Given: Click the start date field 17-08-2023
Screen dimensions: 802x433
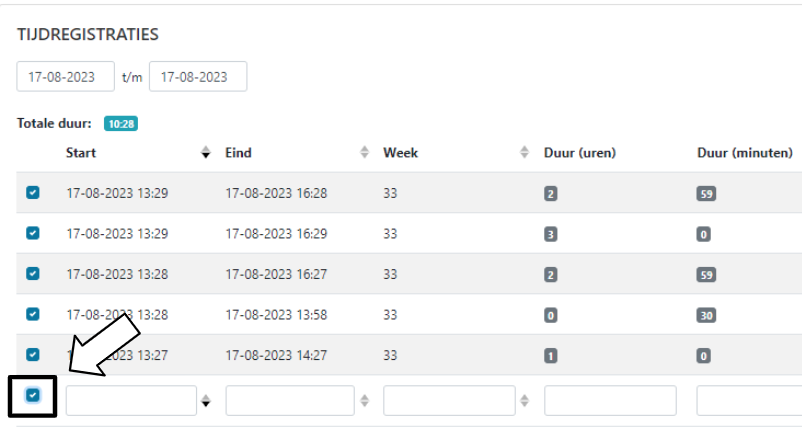Looking at the screenshot, I should pyautogui.click(x=65, y=77).
